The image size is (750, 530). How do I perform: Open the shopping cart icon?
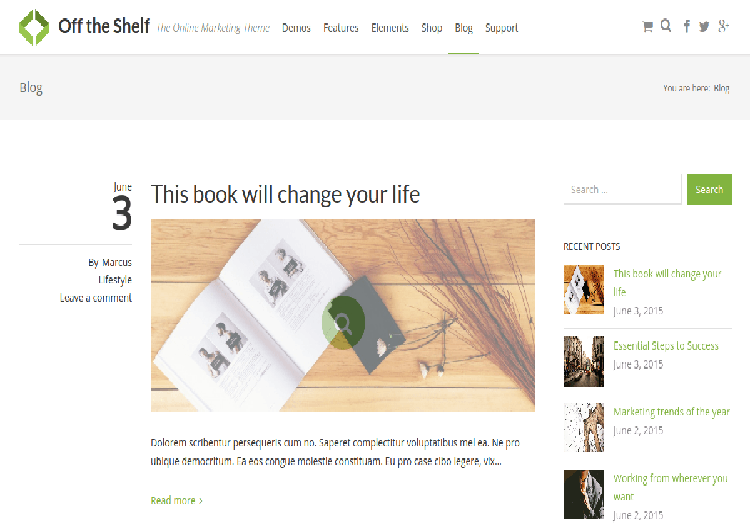click(x=647, y=27)
